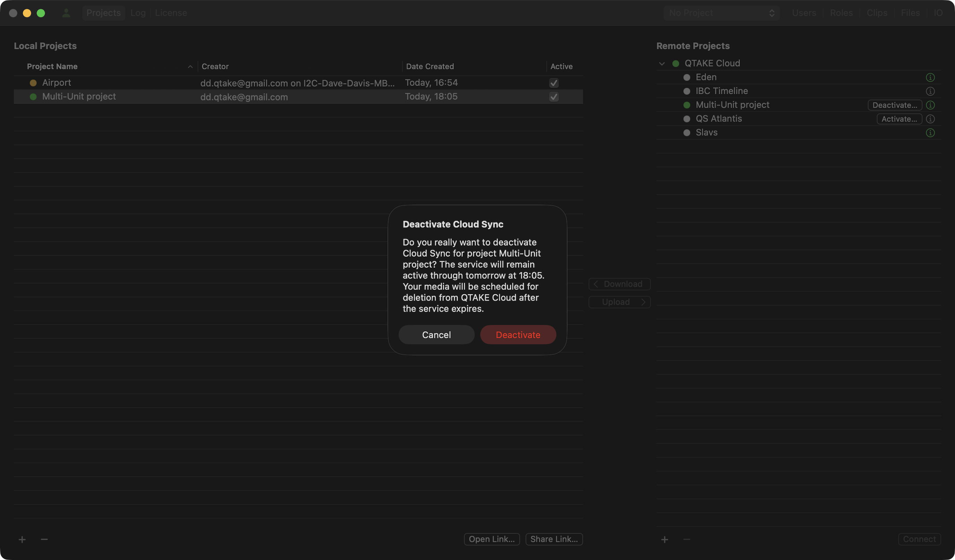955x560 pixels.
Task: Click Share Link button
Action: [554, 539]
